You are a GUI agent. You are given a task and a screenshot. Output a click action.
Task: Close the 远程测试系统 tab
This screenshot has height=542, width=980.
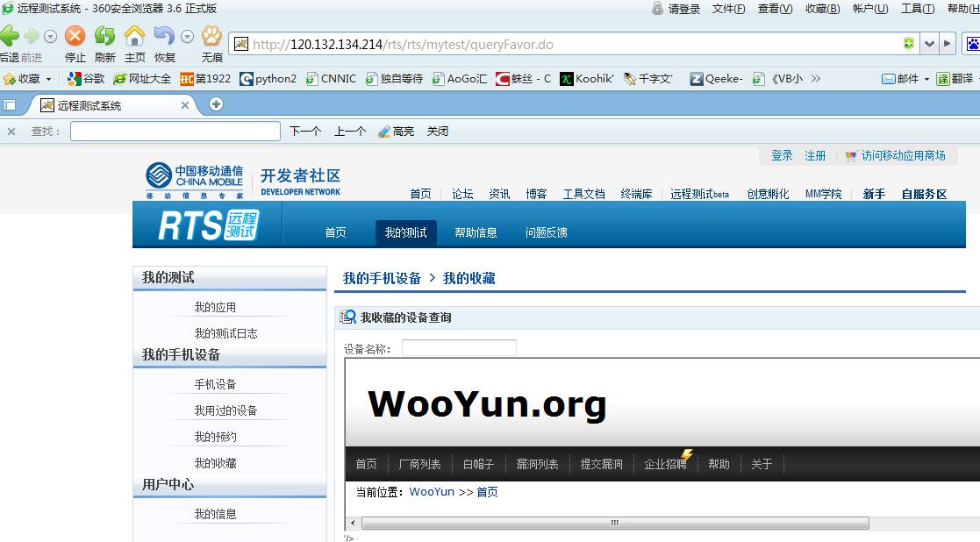coord(185,105)
